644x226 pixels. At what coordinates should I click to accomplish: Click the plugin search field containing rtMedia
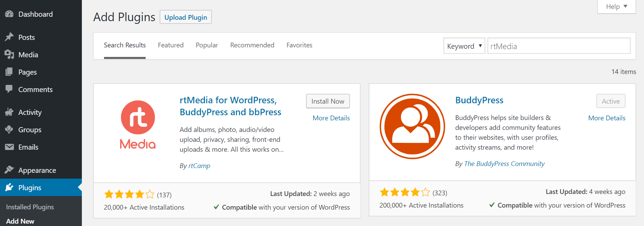click(x=559, y=46)
